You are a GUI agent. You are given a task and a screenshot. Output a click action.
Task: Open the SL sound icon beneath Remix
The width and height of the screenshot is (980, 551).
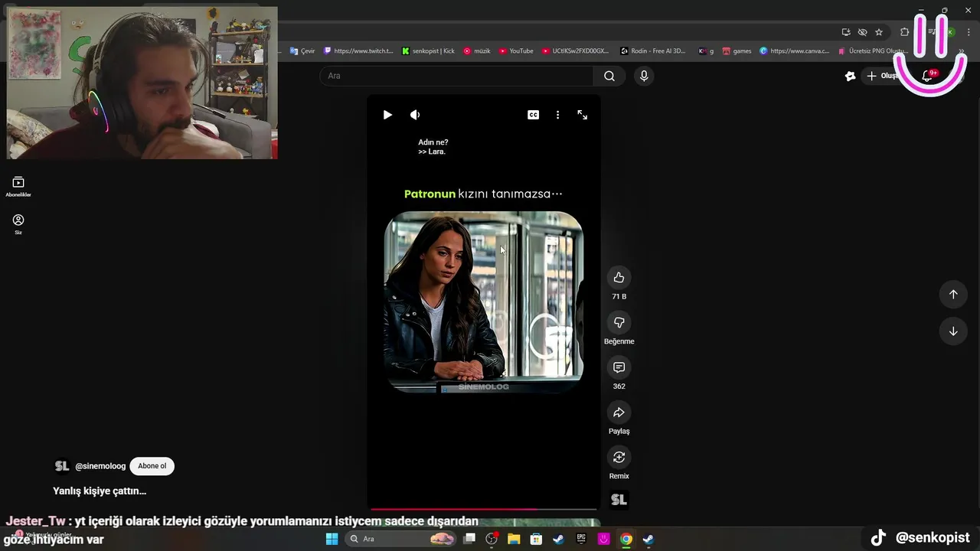tap(619, 500)
